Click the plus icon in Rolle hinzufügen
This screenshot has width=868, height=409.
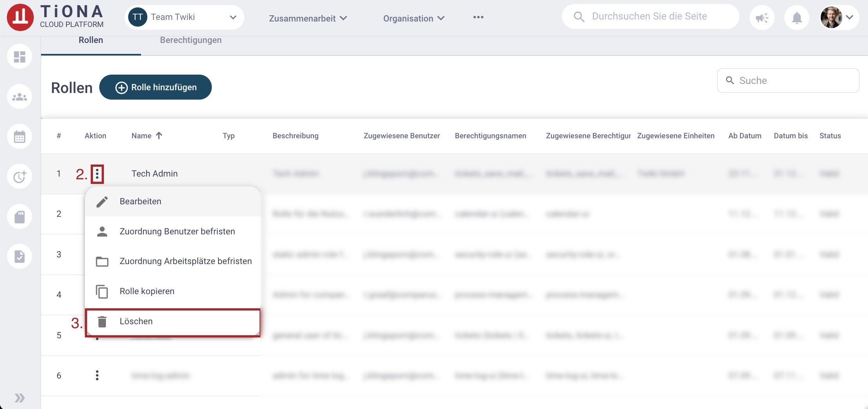(122, 88)
